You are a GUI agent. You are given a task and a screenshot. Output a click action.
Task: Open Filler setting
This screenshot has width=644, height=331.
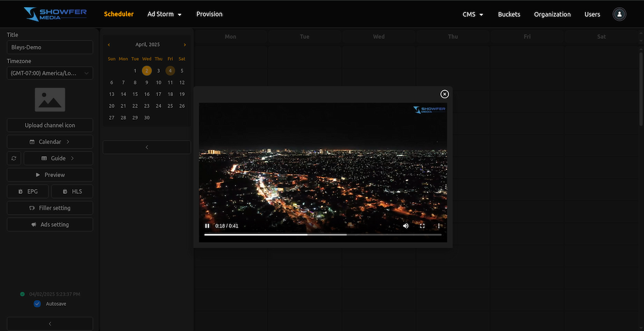(49, 208)
